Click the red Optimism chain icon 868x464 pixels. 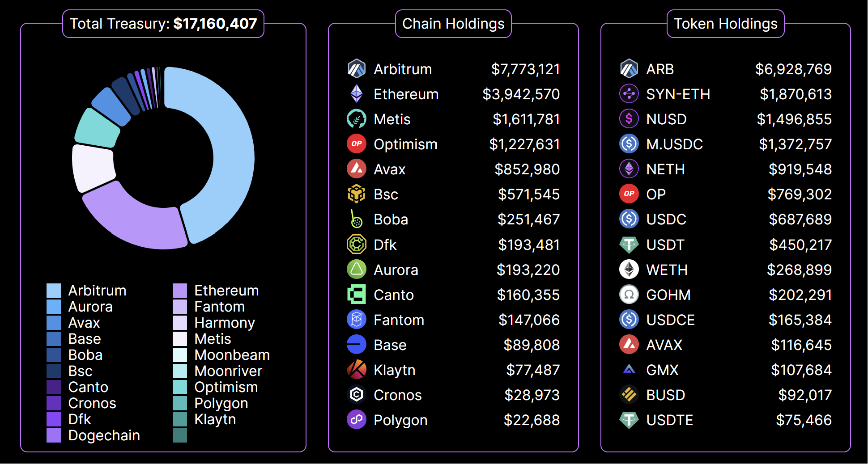point(357,144)
